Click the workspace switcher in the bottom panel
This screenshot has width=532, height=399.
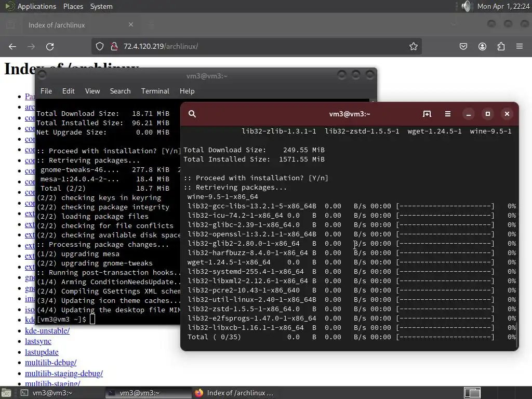472,393
